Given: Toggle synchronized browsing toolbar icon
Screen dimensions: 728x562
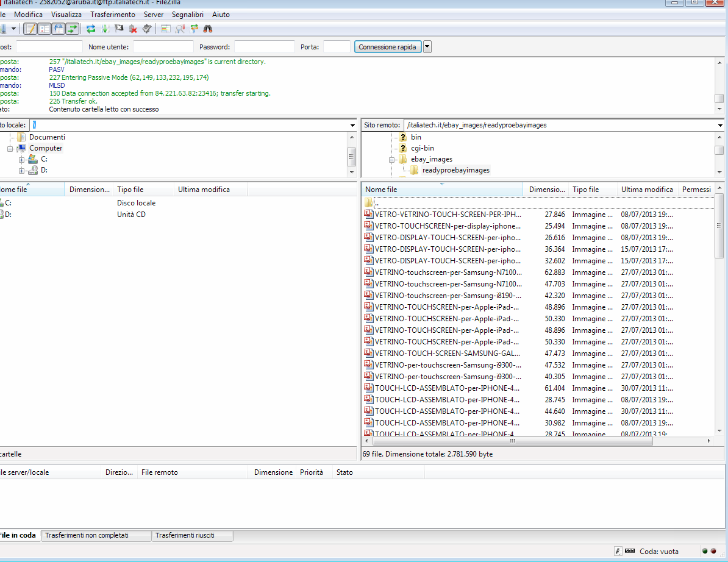Looking at the screenshot, I should tap(194, 29).
